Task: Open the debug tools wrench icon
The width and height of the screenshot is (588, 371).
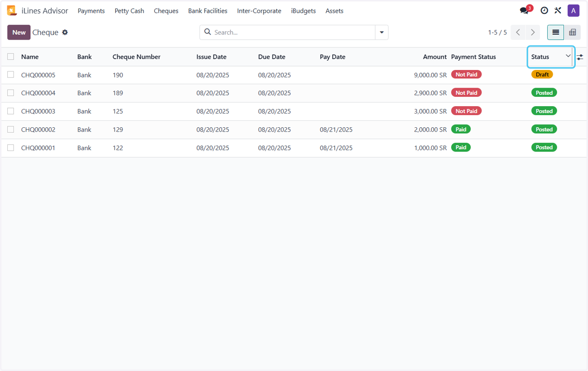Action: tap(558, 11)
